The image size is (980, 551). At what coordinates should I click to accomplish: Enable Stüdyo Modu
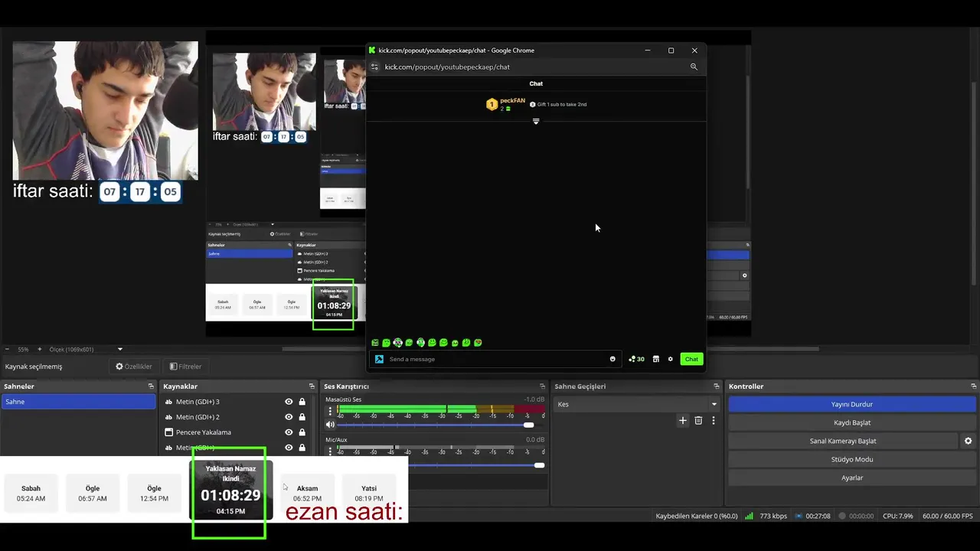[x=852, y=459]
